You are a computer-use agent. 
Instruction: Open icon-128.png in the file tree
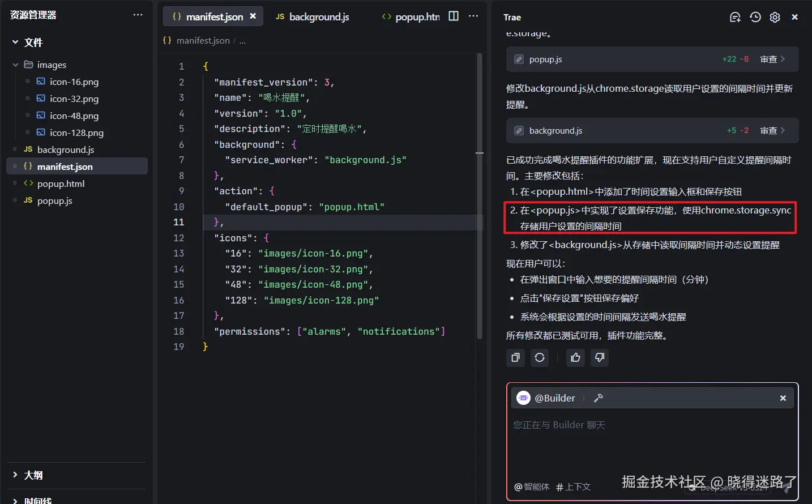76,133
